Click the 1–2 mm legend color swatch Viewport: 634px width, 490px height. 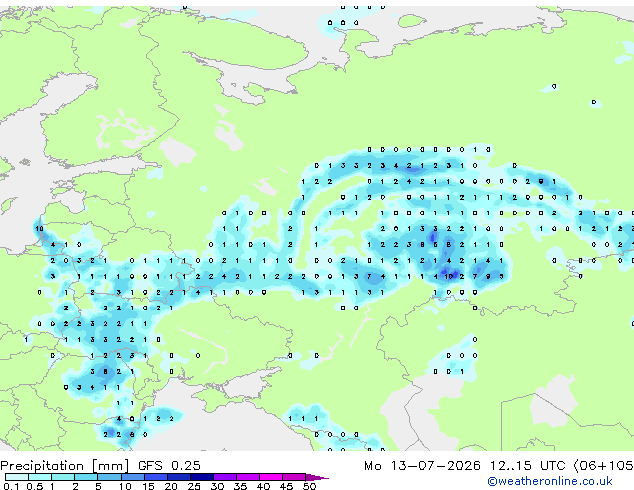[63, 477]
